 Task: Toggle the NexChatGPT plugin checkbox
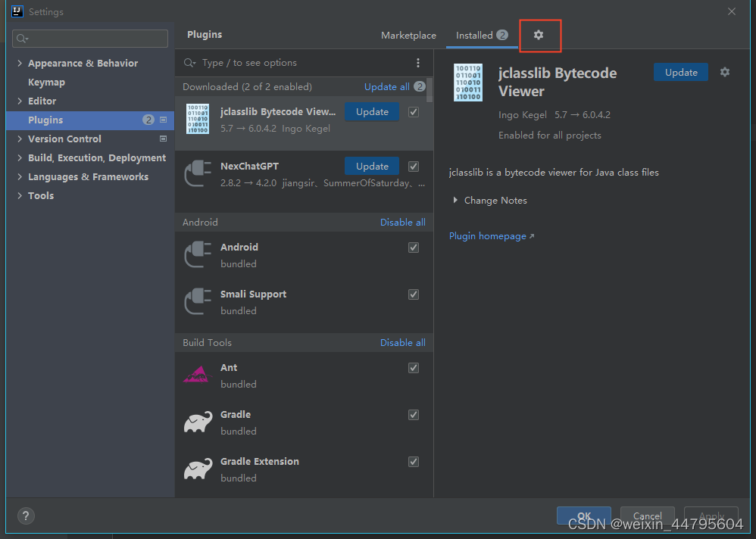pyautogui.click(x=414, y=167)
